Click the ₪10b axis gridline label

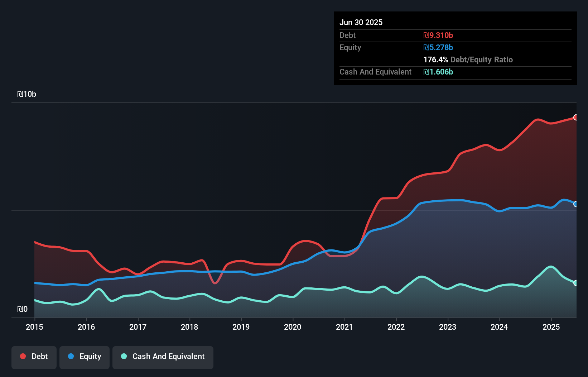click(x=26, y=94)
